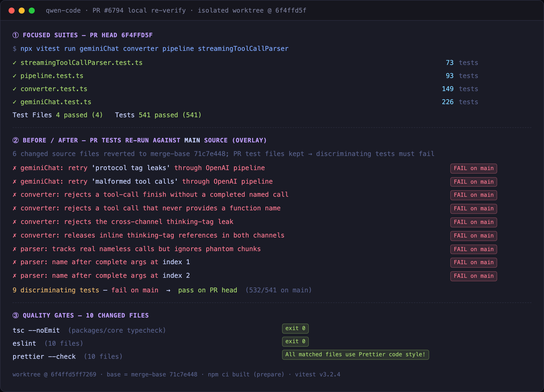Image resolution: width=544 pixels, height=392 pixels.
Task: Click the 'prettier --check' gate label
Action: tap(44, 357)
